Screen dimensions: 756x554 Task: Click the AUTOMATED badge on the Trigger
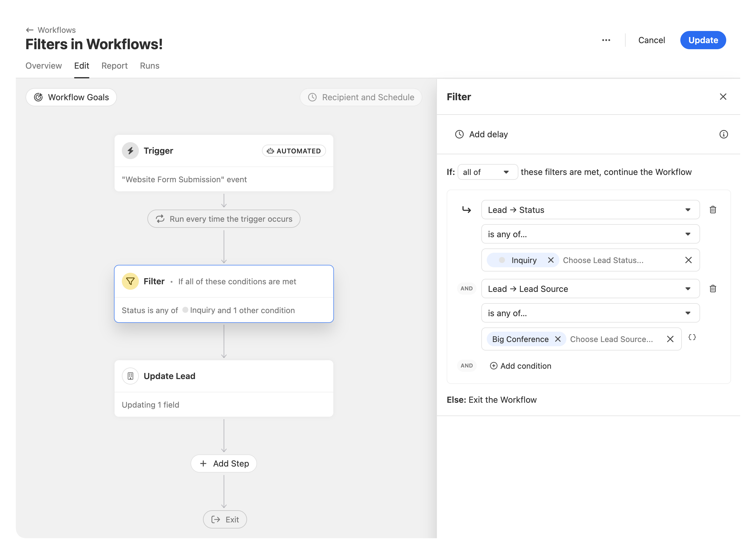(x=294, y=151)
